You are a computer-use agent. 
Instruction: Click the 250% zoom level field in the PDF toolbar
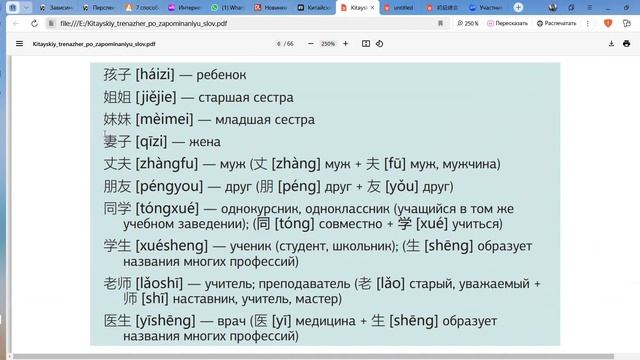[328, 44]
